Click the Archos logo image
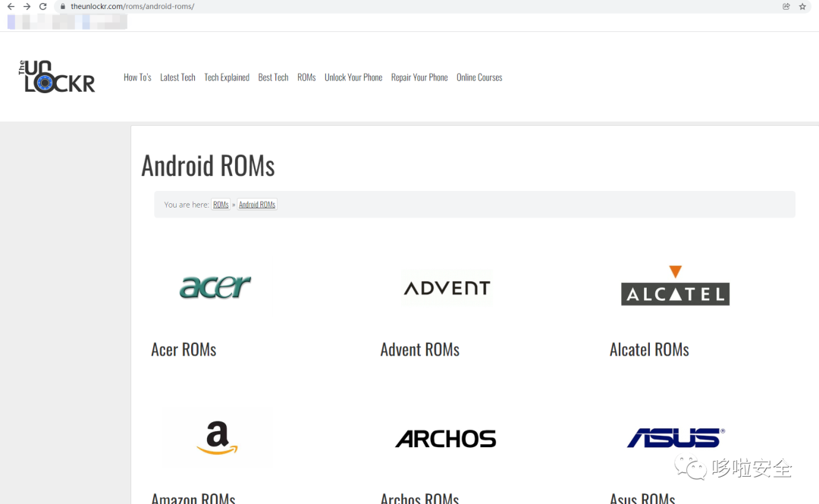The image size is (819, 504). (446, 439)
